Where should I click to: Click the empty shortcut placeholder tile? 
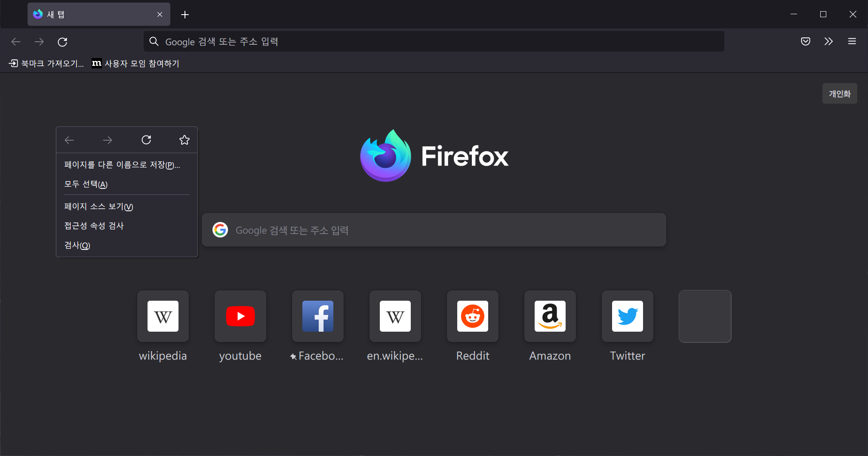click(x=705, y=316)
